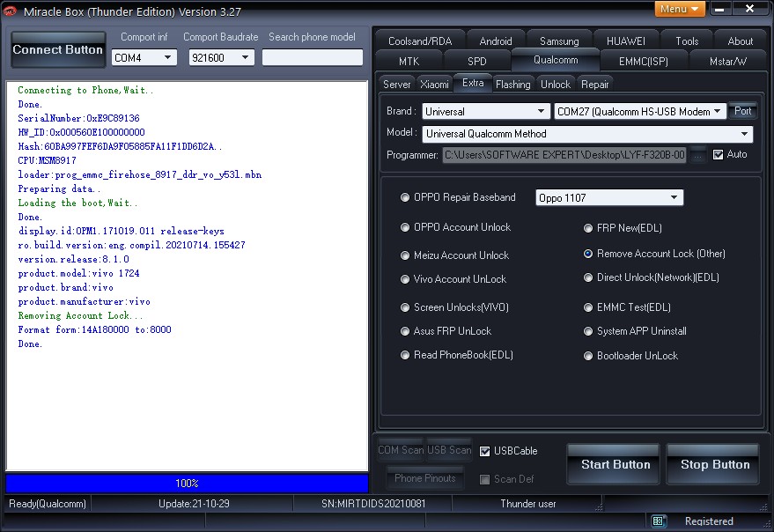Click the Registered status label
This screenshot has width=774, height=532.
click(x=708, y=521)
